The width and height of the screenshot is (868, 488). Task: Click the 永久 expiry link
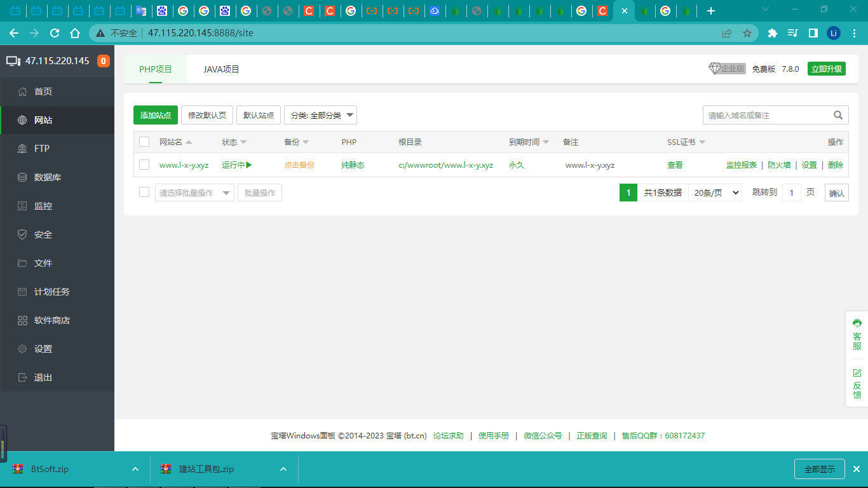(517, 165)
